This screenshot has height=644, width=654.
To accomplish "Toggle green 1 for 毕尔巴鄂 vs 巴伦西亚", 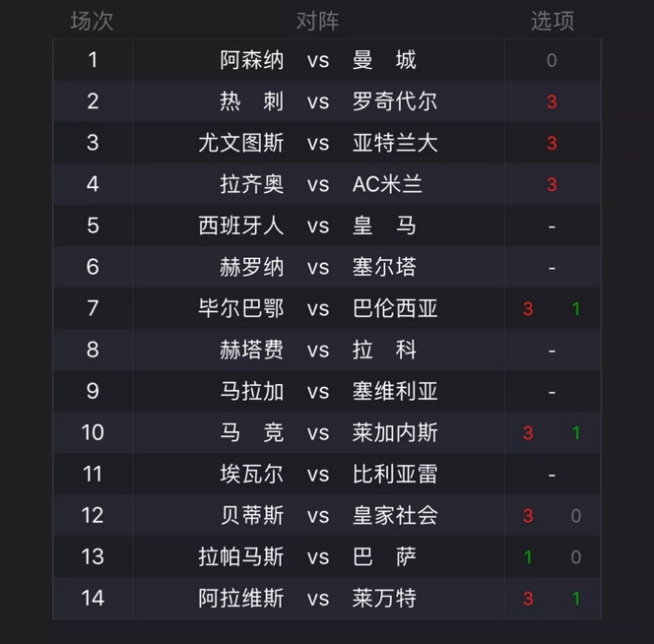I will pos(576,309).
